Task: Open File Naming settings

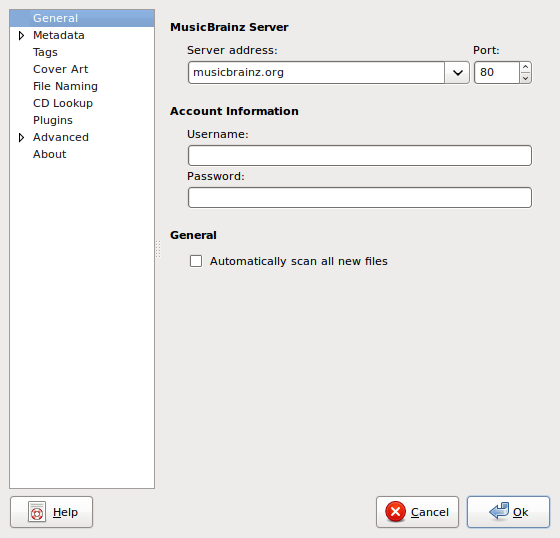Action: [65, 86]
